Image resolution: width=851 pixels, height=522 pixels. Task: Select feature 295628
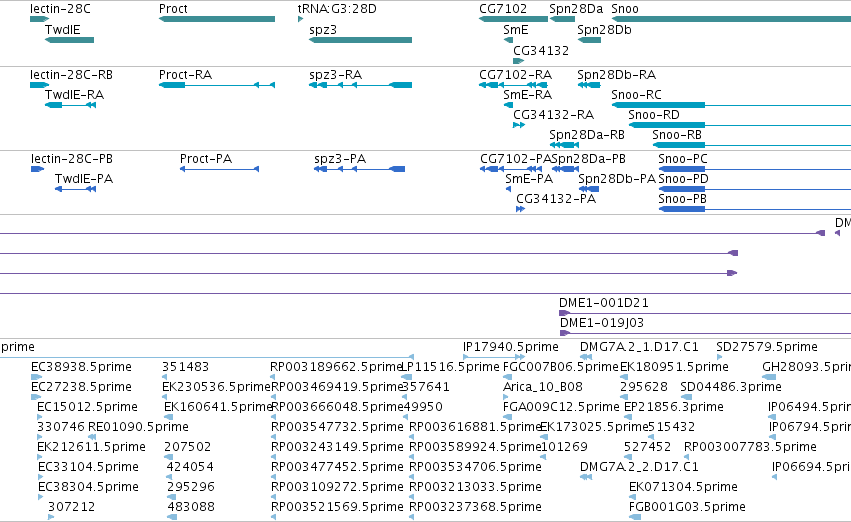tap(644, 387)
